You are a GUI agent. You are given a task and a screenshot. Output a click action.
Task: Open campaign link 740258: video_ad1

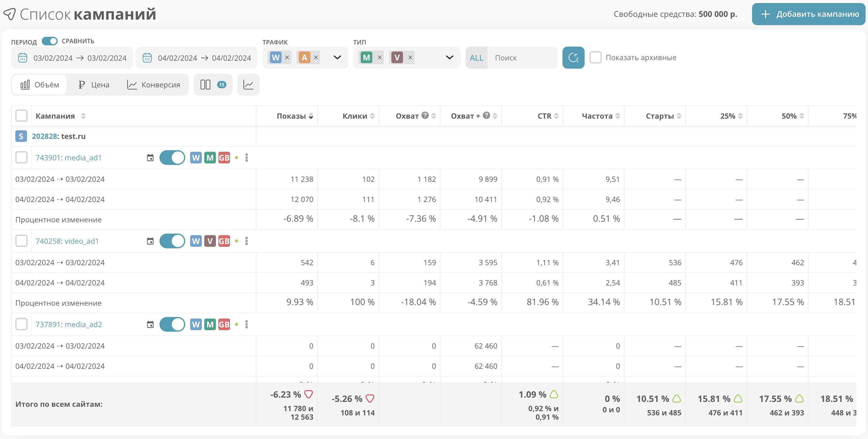tap(67, 241)
